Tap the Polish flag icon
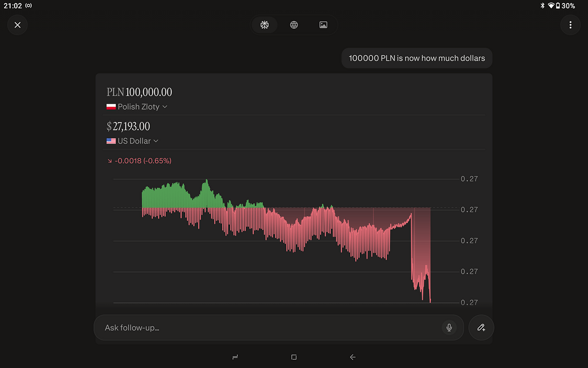 pyautogui.click(x=111, y=107)
